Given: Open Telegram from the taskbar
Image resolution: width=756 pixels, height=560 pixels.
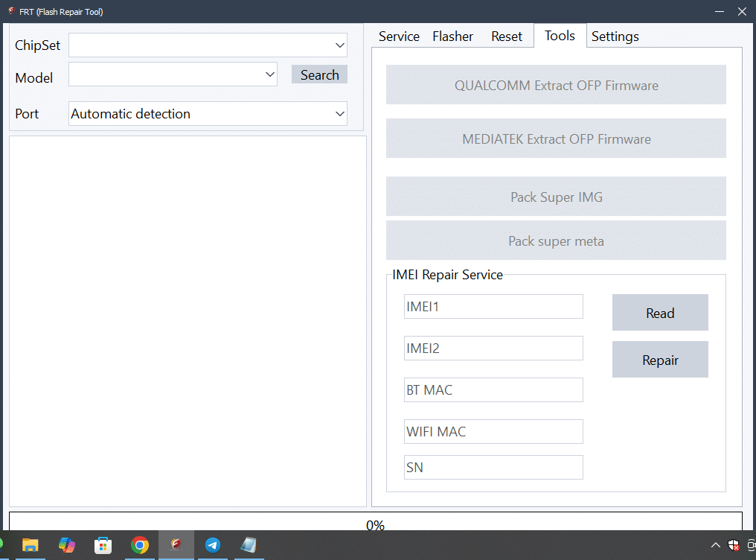Looking at the screenshot, I should 212,545.
